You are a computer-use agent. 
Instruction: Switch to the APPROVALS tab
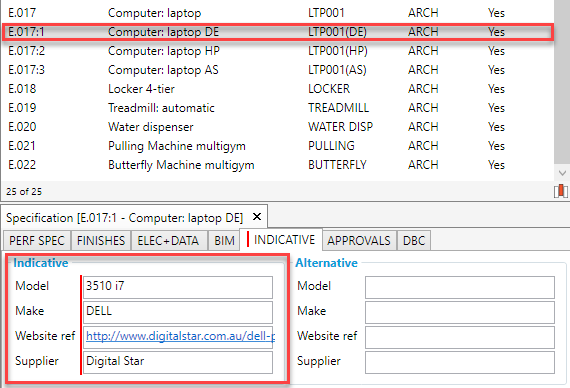tap(359, 240)
